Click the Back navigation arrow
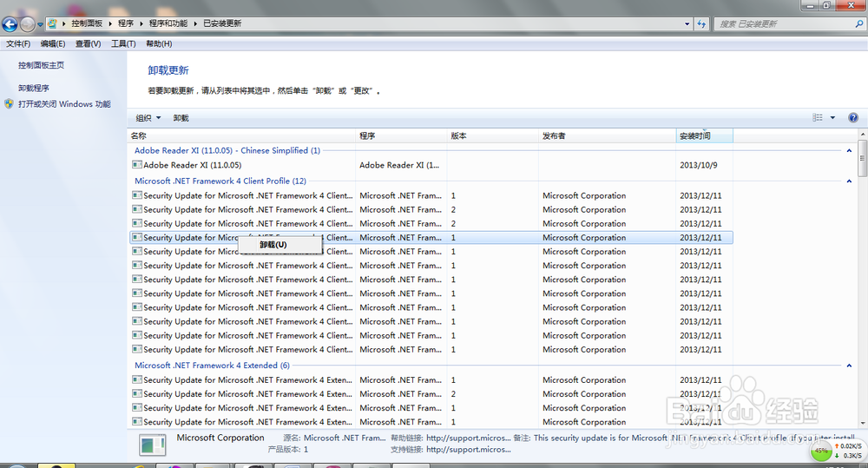This screenshot has width=868, height=468. (x=10, y=23)
